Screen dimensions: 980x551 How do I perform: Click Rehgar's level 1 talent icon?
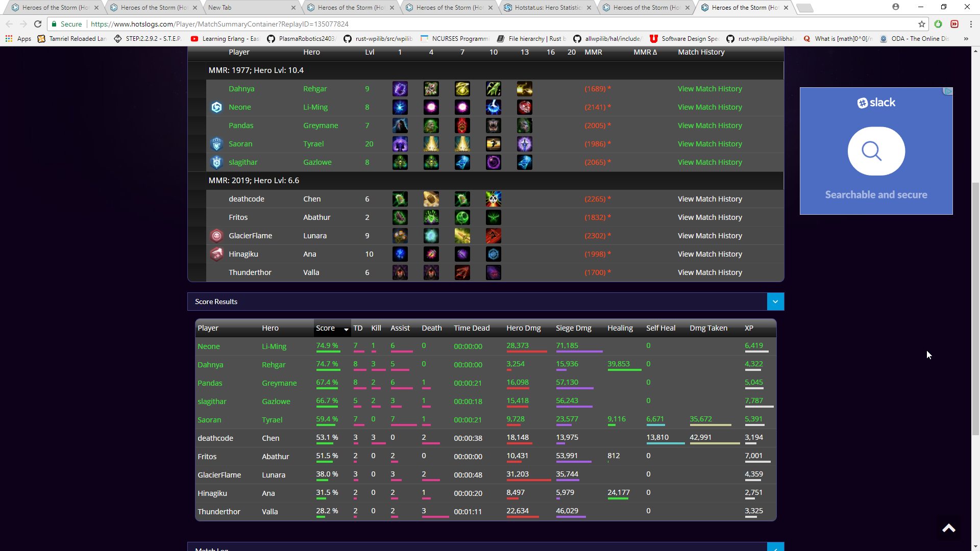pos(400,89)
